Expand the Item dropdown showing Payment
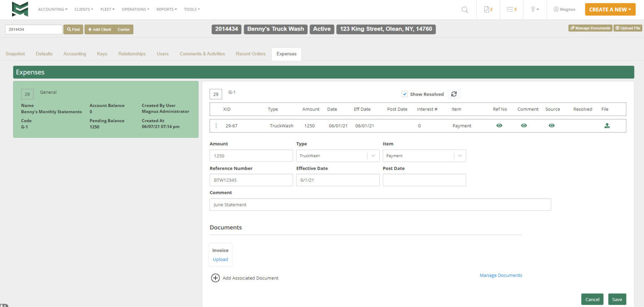 (460, 155)
